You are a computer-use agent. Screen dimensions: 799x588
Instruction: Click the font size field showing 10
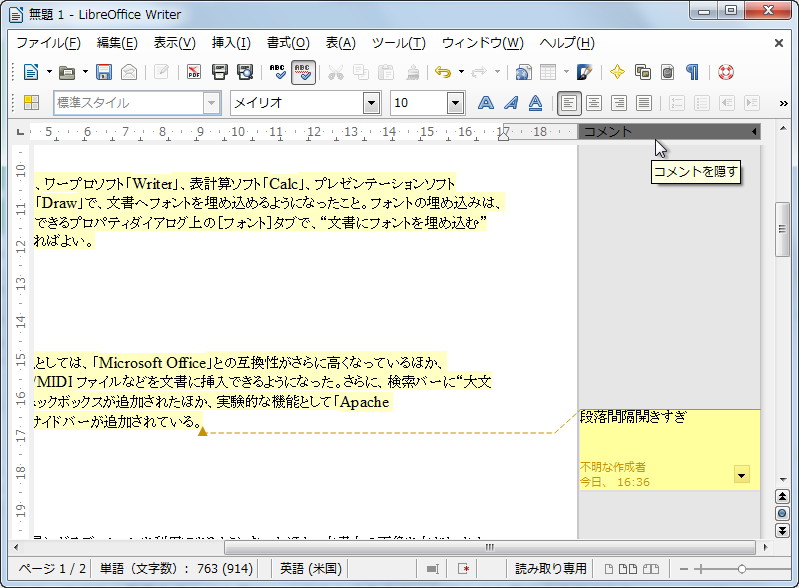[419, 103]
